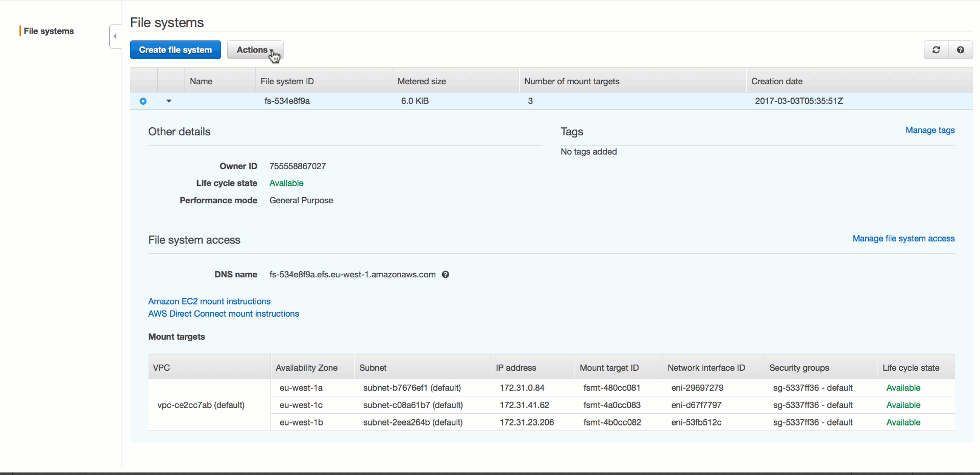
Task: Collapse the left sidebar panel arrow
Action: (x=115, y=36)
